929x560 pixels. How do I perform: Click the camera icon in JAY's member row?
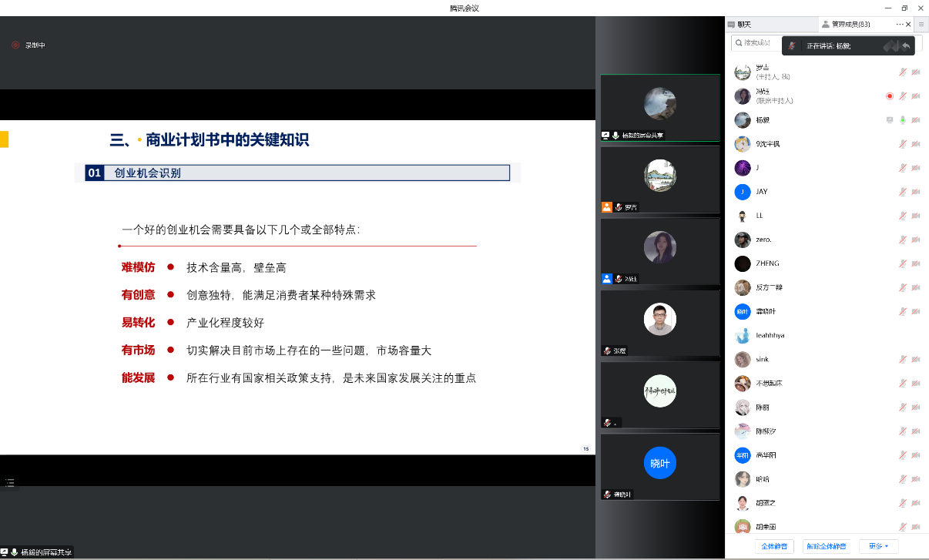[916, 192]
